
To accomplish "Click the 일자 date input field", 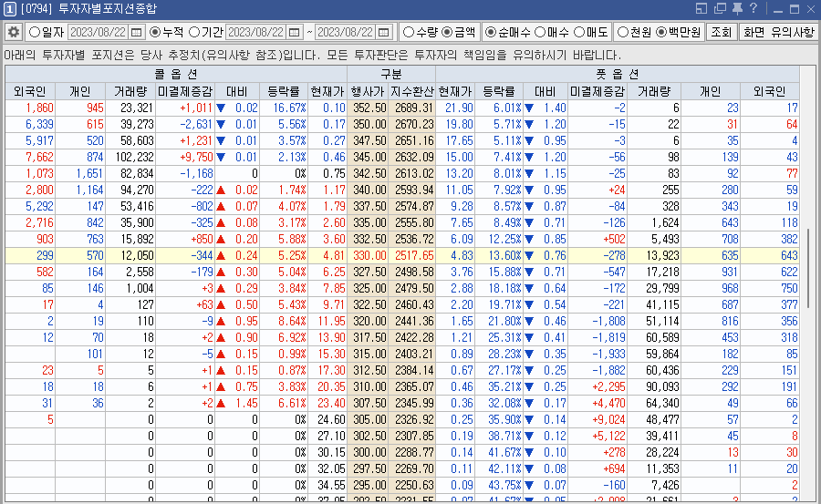I will coord(99,33).
